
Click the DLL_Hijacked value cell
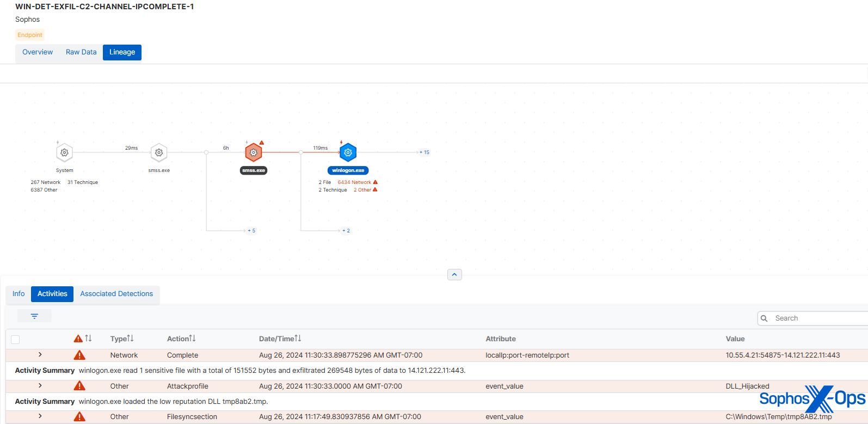pos(747,386)
